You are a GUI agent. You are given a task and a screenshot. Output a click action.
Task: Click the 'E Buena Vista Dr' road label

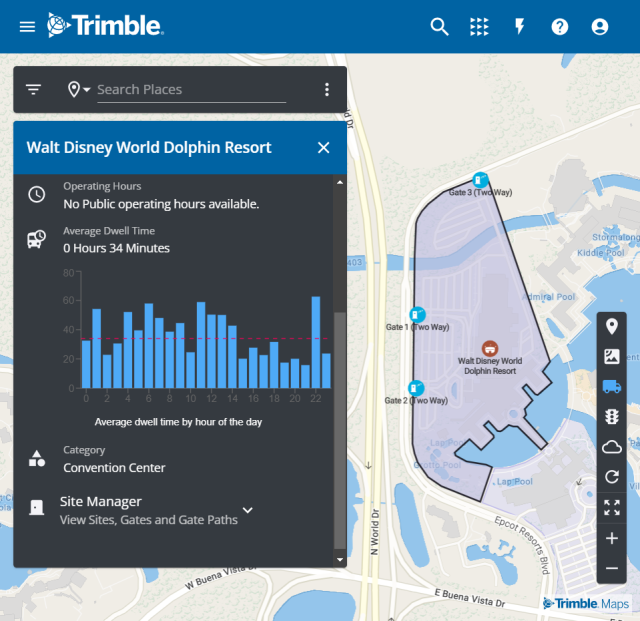[x=470, y=598]
